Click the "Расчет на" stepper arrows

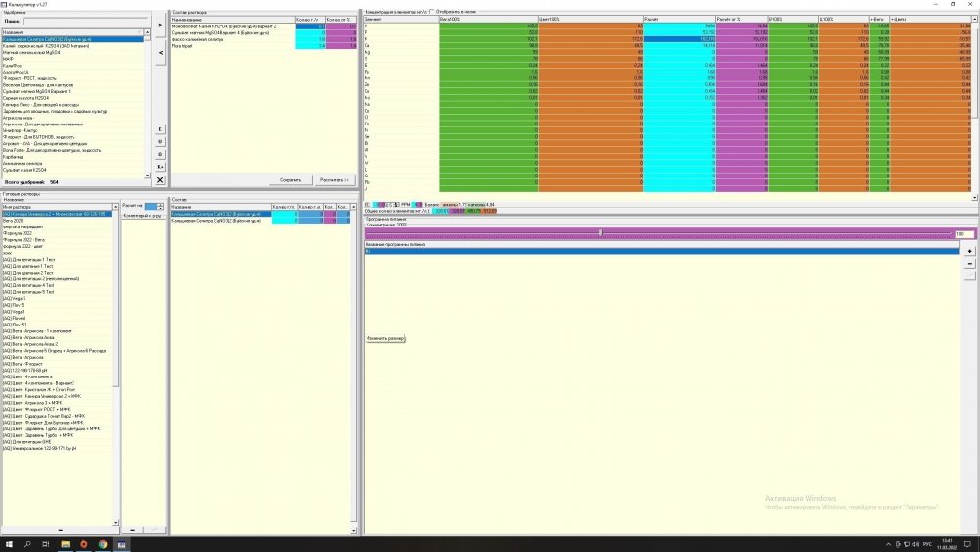pos(160,206)
